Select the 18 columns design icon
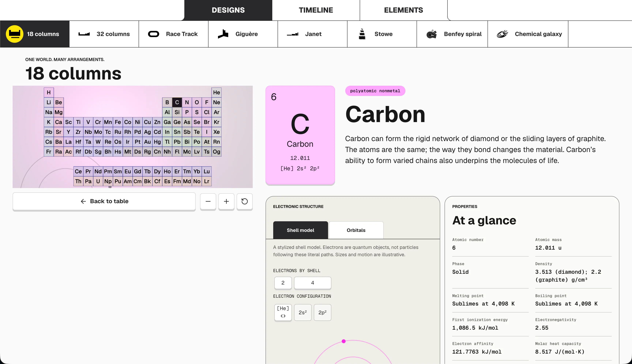The height and width of the screenshot is (364, 632). 14,34
